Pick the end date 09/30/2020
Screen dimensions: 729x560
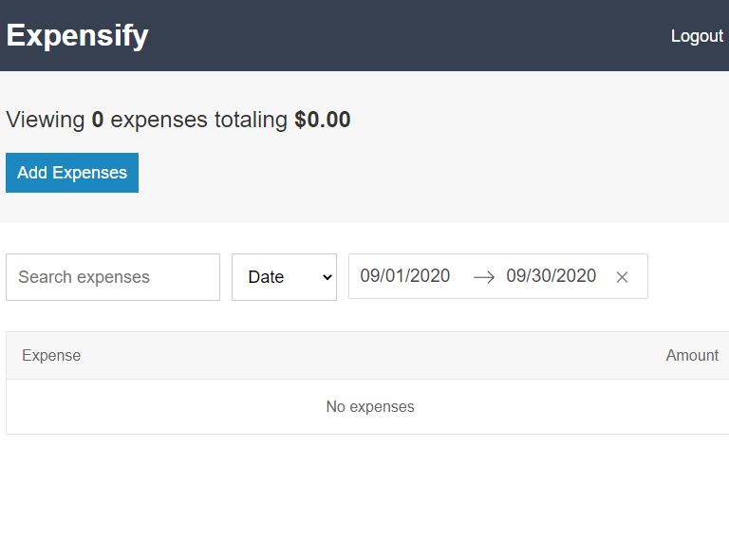coord(551,276)
